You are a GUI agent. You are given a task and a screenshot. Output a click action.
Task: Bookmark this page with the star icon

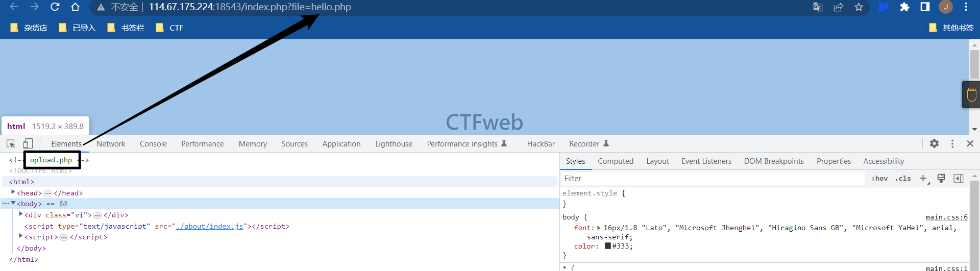(859, 7)
